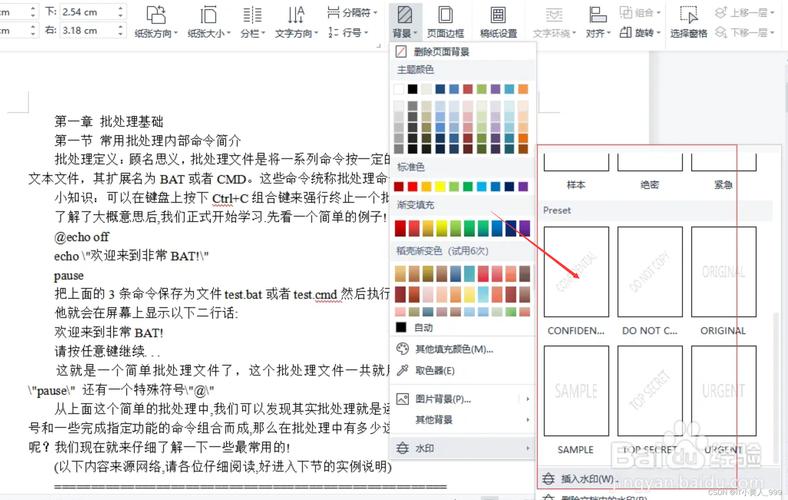Open the 对齐 align tool
Screen dimensions: 788x500
click(598, 22)
